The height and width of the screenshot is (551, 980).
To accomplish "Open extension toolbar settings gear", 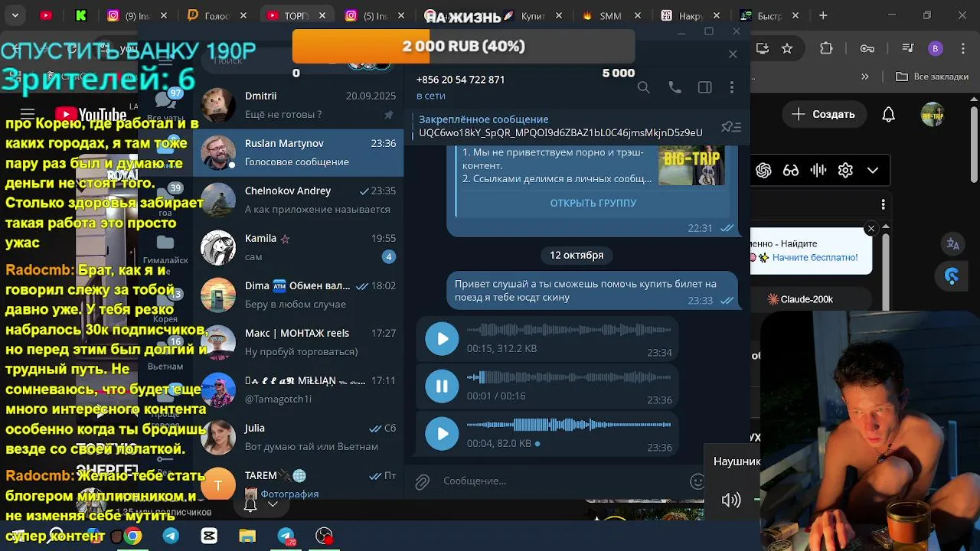I will pos(845,171).
